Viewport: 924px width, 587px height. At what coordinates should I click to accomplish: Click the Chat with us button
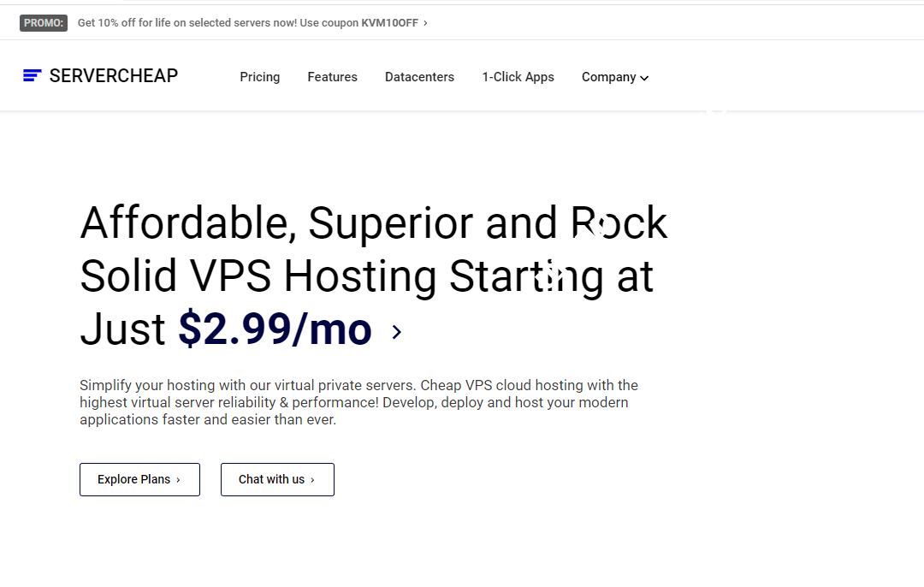tap(277, 479)
